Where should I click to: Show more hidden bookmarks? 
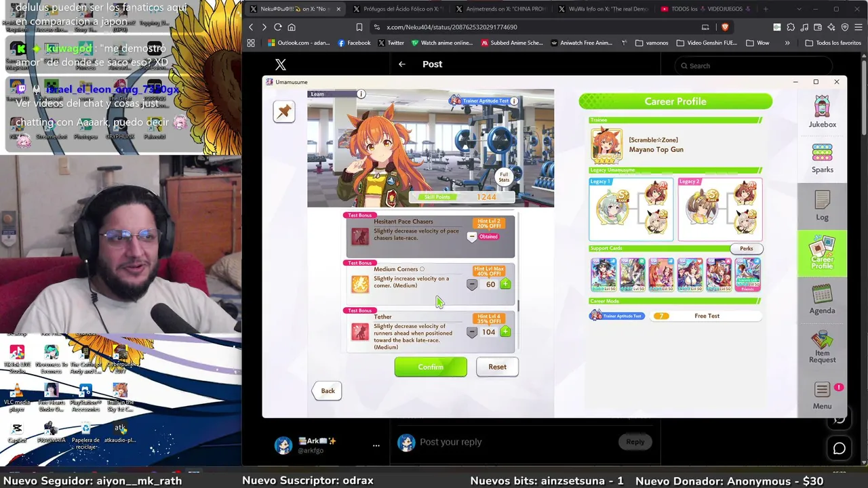coord(787,43)
